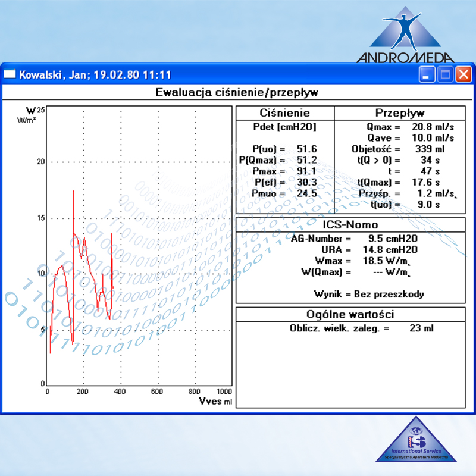Expand the ICS-Nomo panel
This screenshot has width=476, height=476.
[350, 225]
